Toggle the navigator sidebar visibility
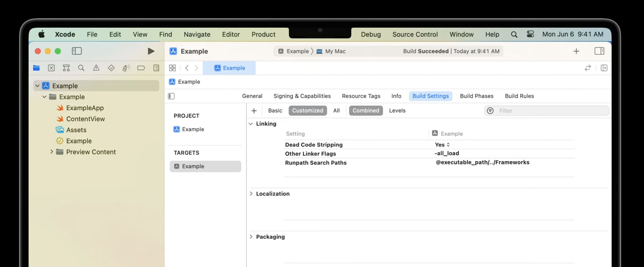 click(77, 51)
